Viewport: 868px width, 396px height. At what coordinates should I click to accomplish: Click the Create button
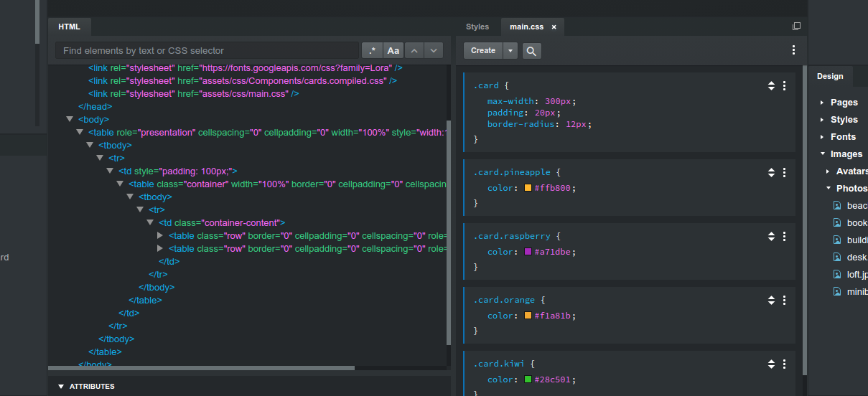point(482,51)
